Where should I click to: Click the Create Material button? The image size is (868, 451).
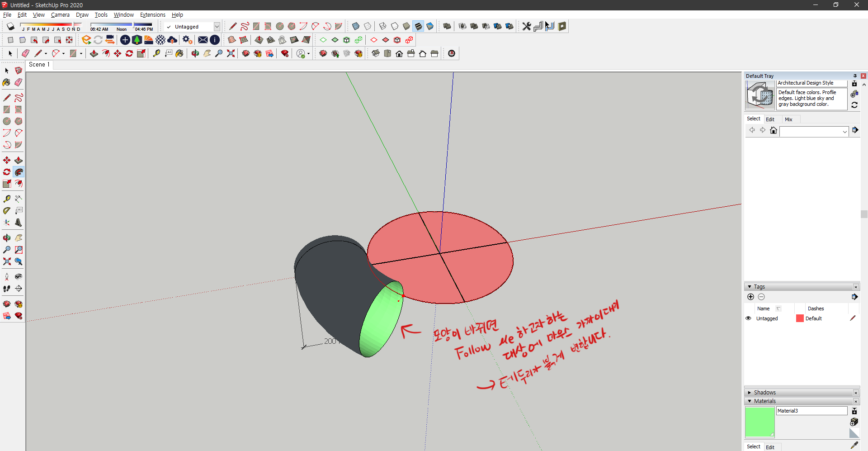854,422
